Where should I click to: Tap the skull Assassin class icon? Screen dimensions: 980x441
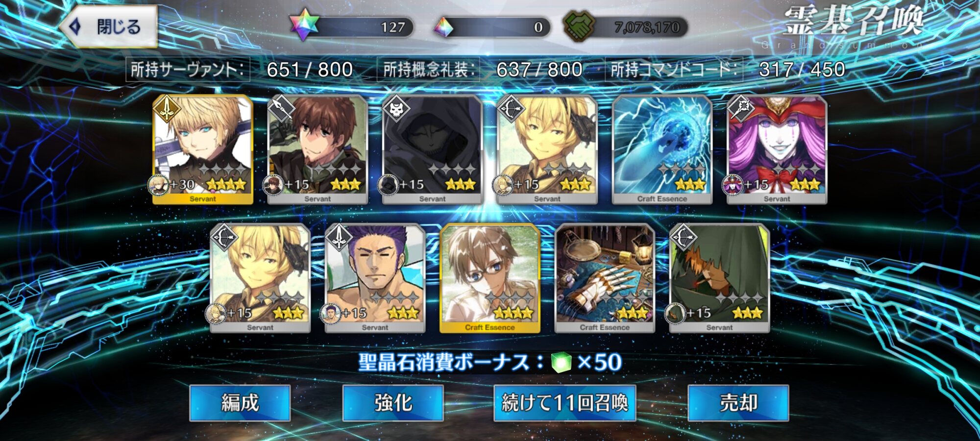[396, 108]
